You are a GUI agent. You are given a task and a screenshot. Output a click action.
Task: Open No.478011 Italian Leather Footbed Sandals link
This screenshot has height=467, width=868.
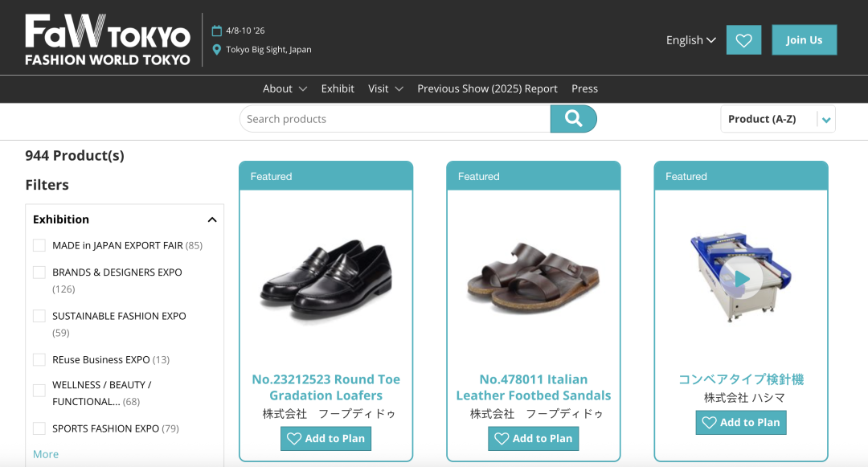click(534, 387)
